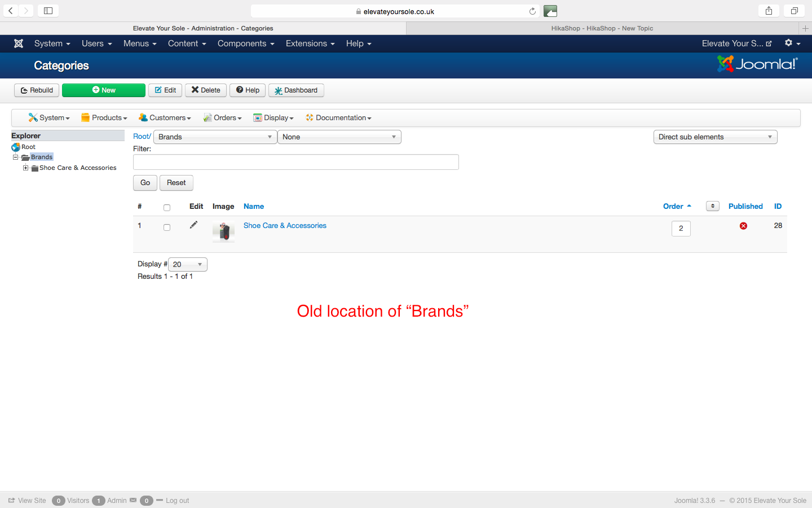Screen dimensions: 812x508
Task: Open the Direct sub elements dropdown
Action: click(716, 137)
